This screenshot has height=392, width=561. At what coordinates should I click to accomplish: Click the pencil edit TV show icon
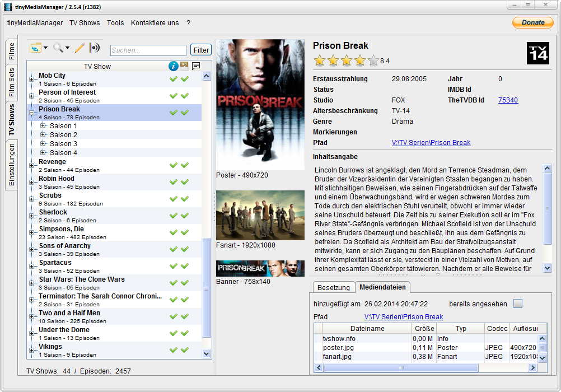80,48
